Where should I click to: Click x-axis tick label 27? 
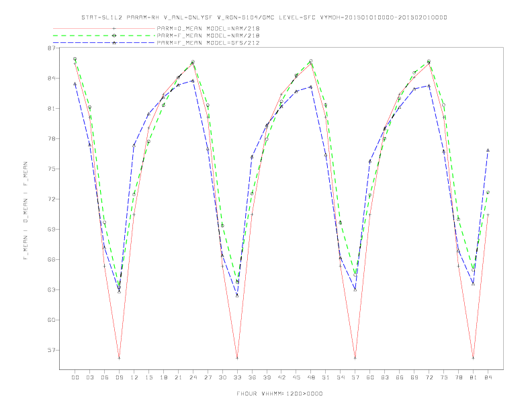click(208, 377)
